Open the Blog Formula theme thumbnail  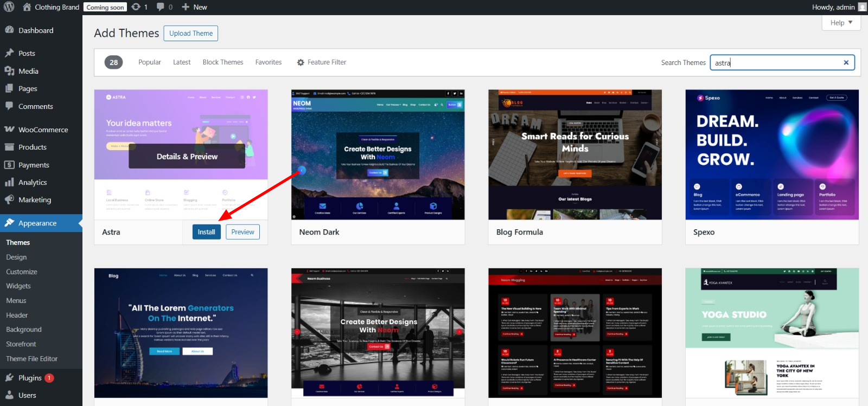[x=575, y=154]
